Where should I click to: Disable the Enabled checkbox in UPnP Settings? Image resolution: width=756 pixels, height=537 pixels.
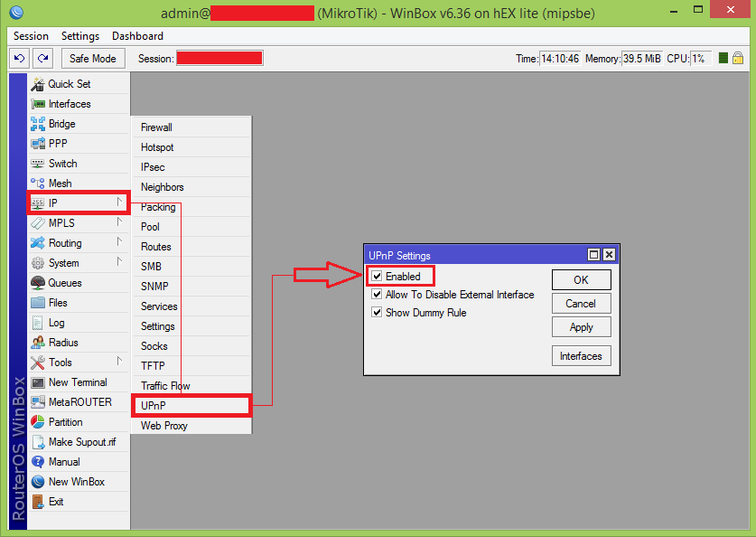click(378, 276)
